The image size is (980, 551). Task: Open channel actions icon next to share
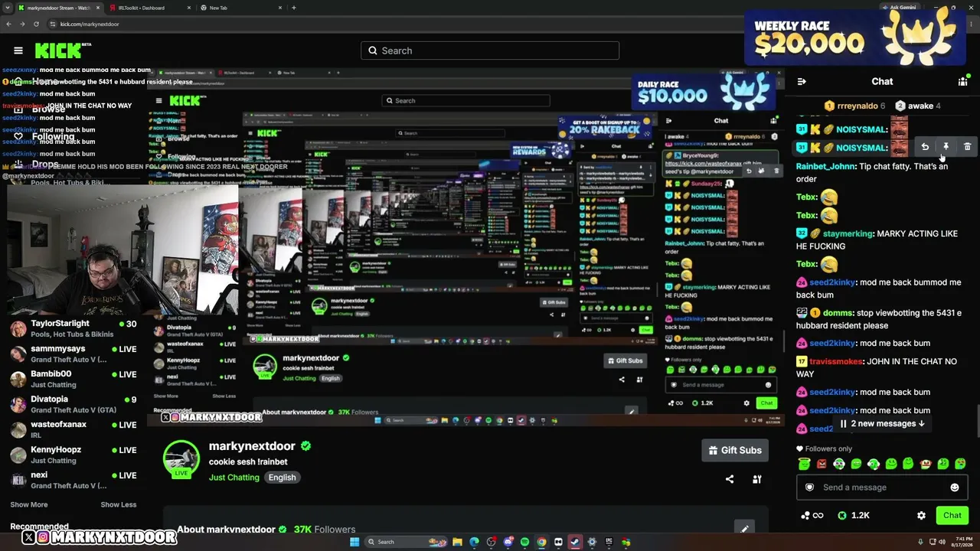pos(757,479)
